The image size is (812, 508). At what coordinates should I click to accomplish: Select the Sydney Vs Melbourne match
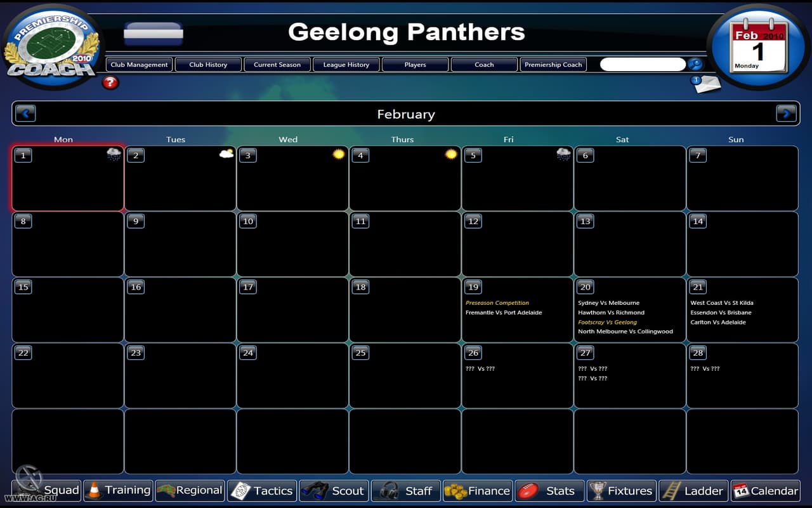[x=608, y=303]
